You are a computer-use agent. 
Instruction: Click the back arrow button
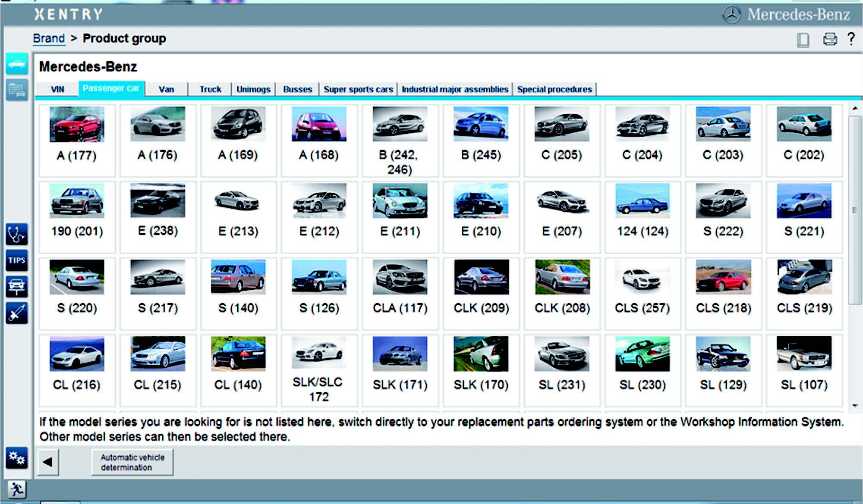point(48,462)
